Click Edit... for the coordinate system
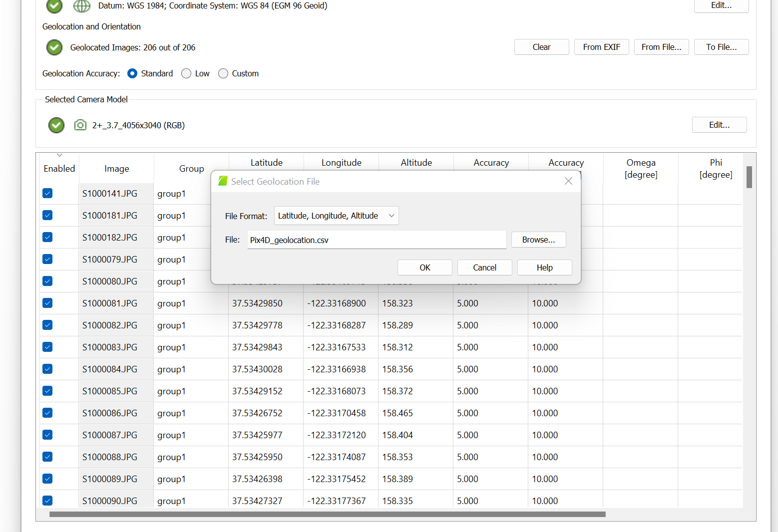 coord(721,5)
